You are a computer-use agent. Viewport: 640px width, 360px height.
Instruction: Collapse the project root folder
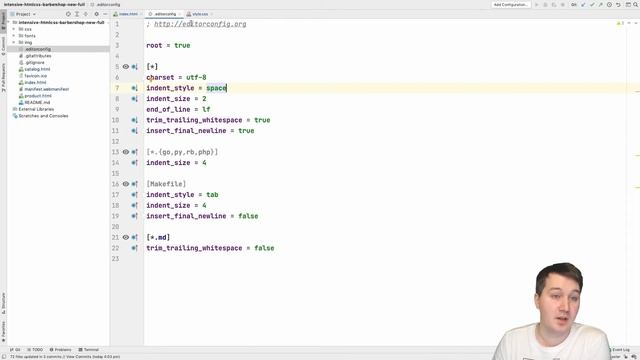(x=9, y=22)
